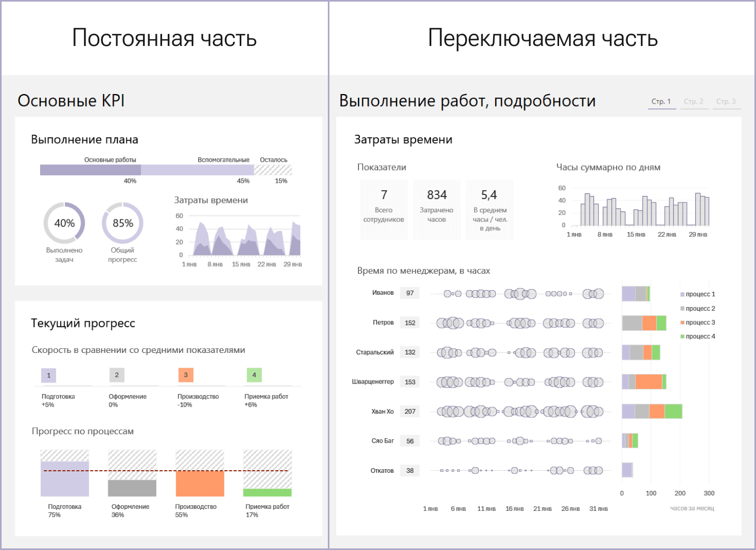This screenshot has height=550, width=756.
Task: Click the процесс 1 legend entry
Action: point(697,294)
